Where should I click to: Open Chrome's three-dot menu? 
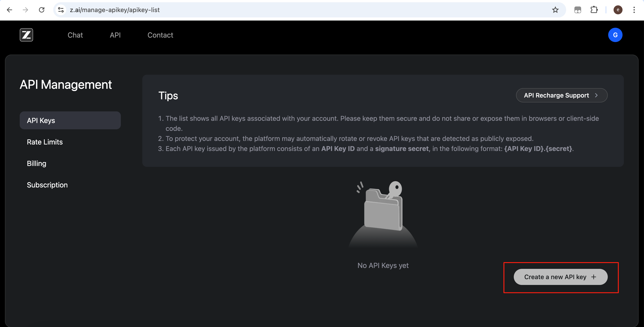(x=634, y=10)
